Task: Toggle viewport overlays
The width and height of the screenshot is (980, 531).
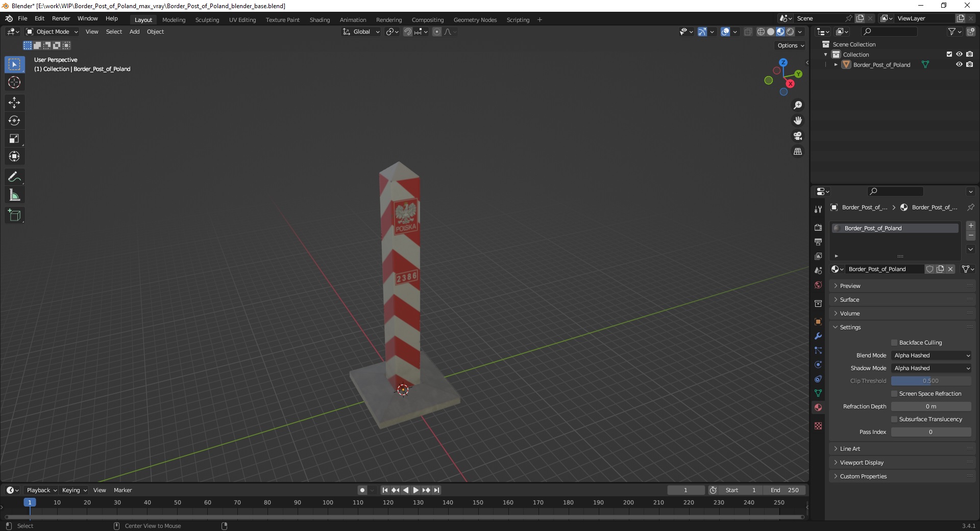Action: point(725,32)
